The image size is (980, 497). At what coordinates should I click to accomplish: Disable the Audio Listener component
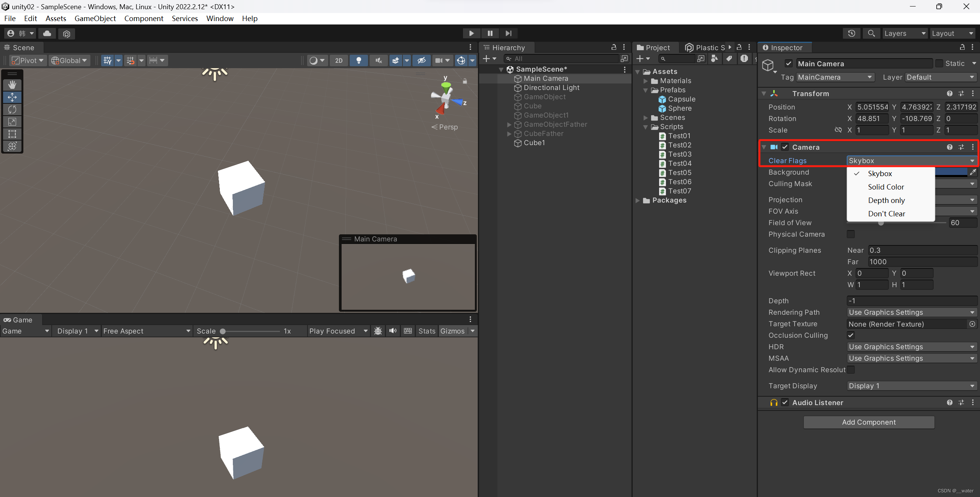click(785, 402)
